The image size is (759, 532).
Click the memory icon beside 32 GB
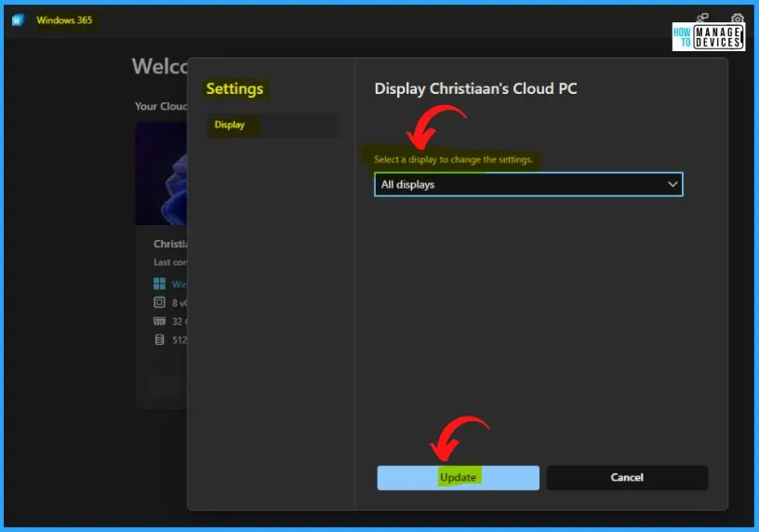point(159,322)
